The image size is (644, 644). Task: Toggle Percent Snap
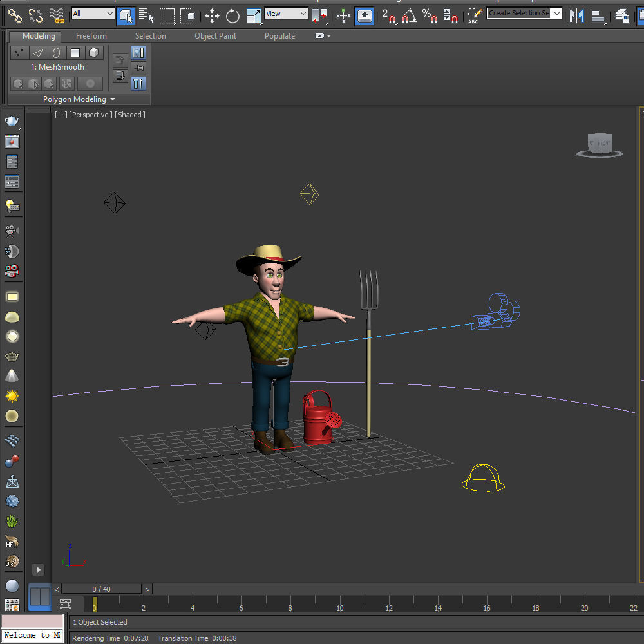pos(430,16)
